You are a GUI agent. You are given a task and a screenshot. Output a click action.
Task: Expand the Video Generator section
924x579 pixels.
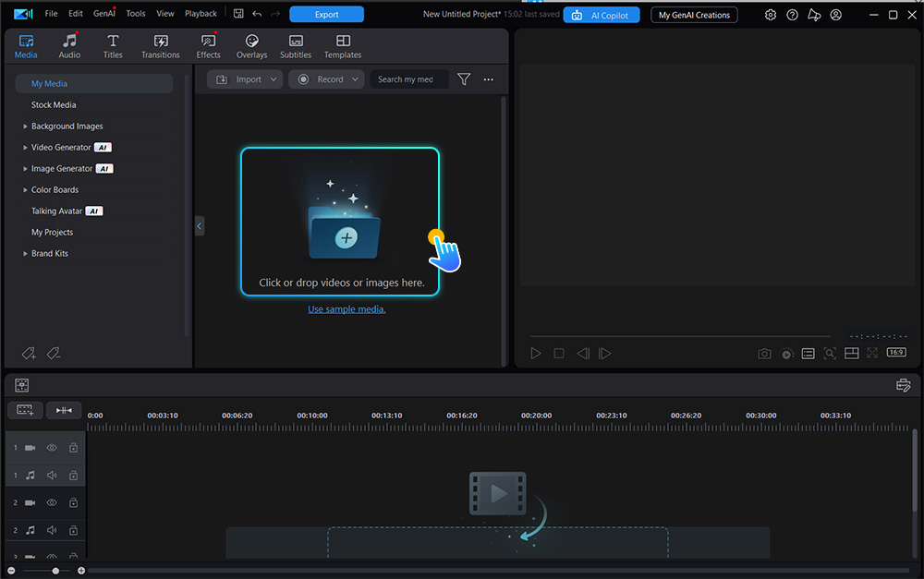pos(26,147)
